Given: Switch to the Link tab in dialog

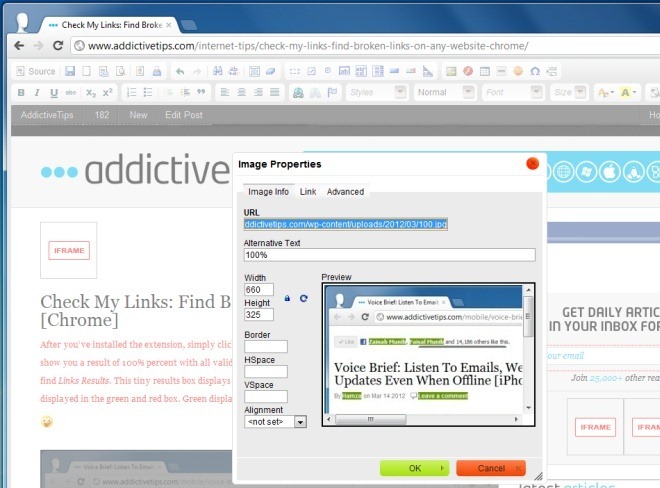Looking at the screenshot, I should 308,192.
